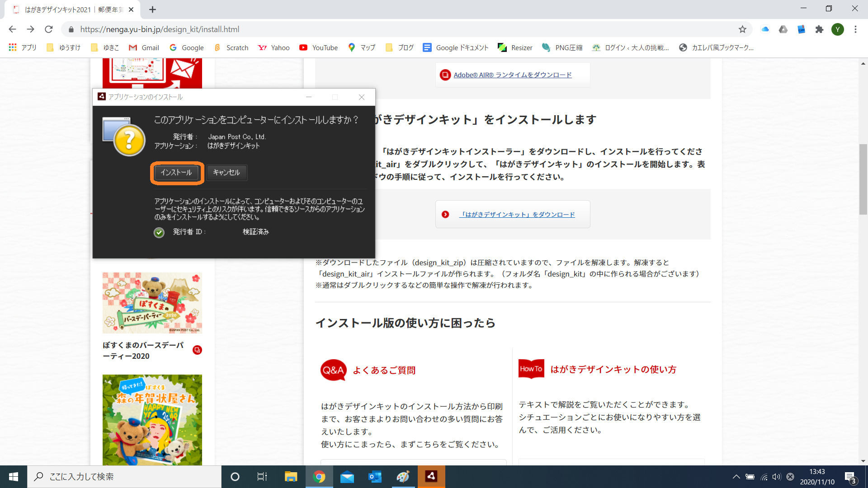
Task: View site info via the padlock icon
Action: click(71, 29)
